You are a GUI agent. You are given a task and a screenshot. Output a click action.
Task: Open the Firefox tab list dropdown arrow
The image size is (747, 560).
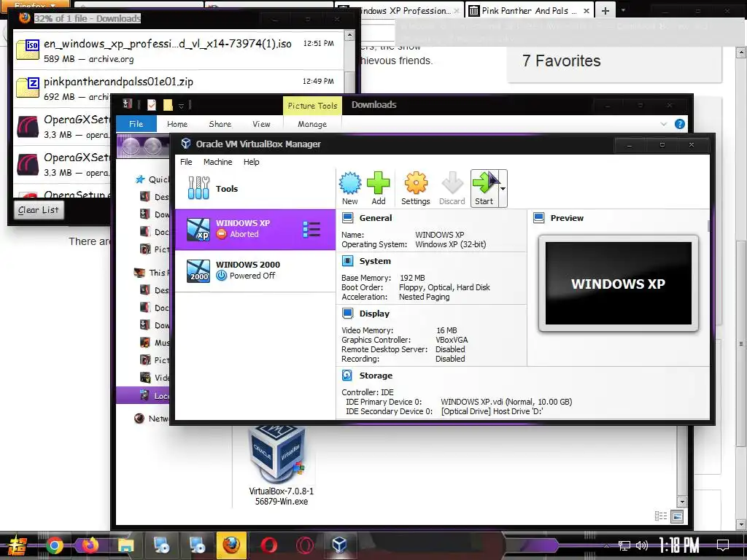tap(623, 10)
